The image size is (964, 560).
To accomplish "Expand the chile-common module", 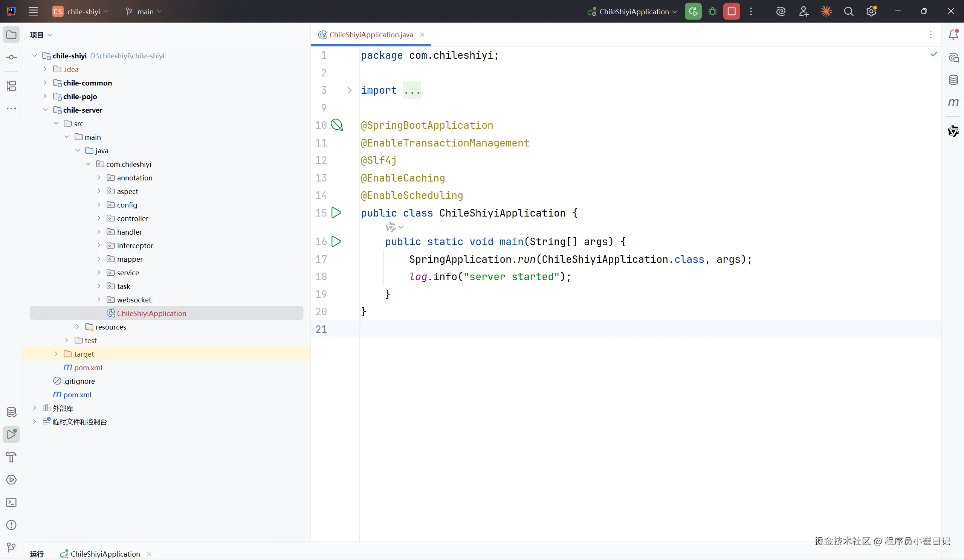I will point(45,82).
